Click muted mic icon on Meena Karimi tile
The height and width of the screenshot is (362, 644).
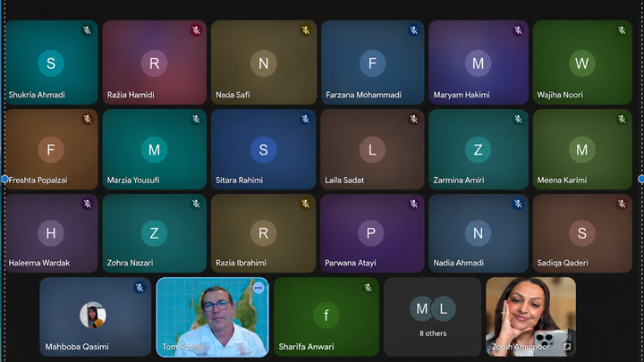(622, 119)
